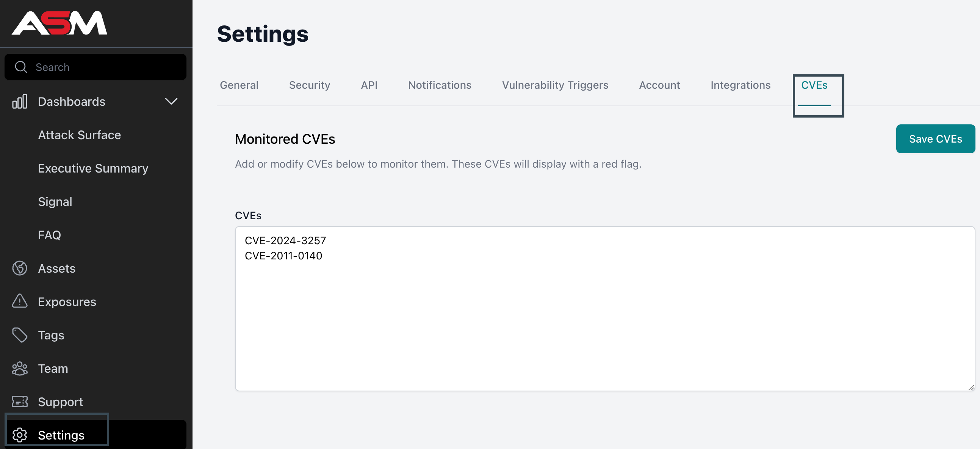The height and width of the screenshot is (449, 980).
Task: Switch to the Vulnerability Triggers tab
Action: click(555, 85)
